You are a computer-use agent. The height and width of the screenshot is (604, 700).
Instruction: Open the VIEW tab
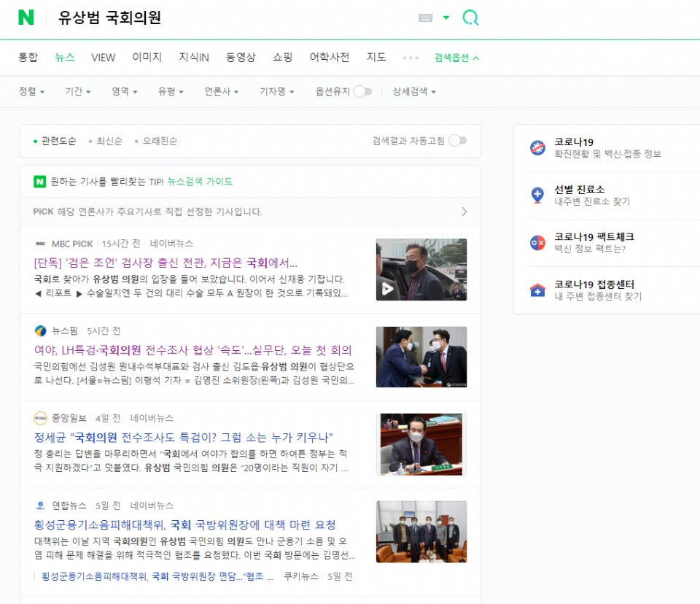pyautogui.click(x=103, y=57)
